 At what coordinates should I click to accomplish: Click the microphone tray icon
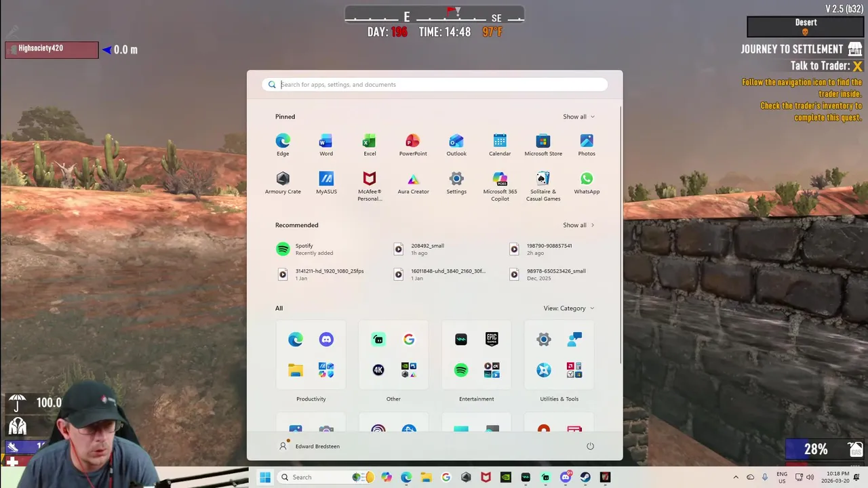(x=765, y=477)
